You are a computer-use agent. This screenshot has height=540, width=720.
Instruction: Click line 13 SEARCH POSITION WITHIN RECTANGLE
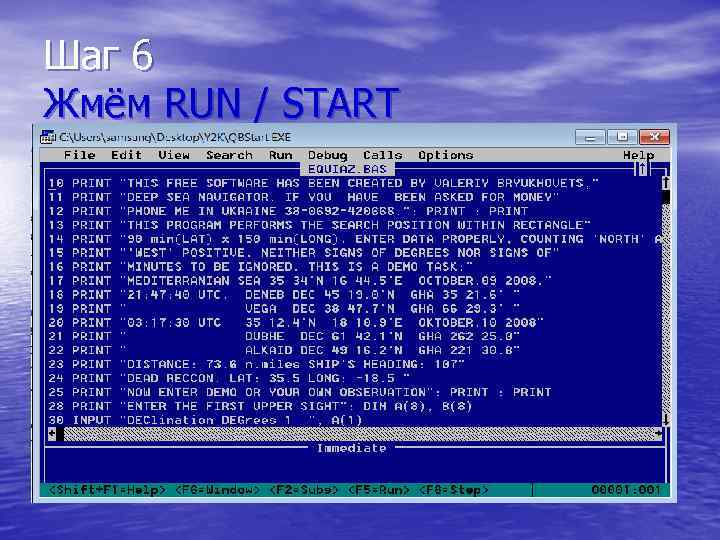pyautogui.click(x=458, y=225)
